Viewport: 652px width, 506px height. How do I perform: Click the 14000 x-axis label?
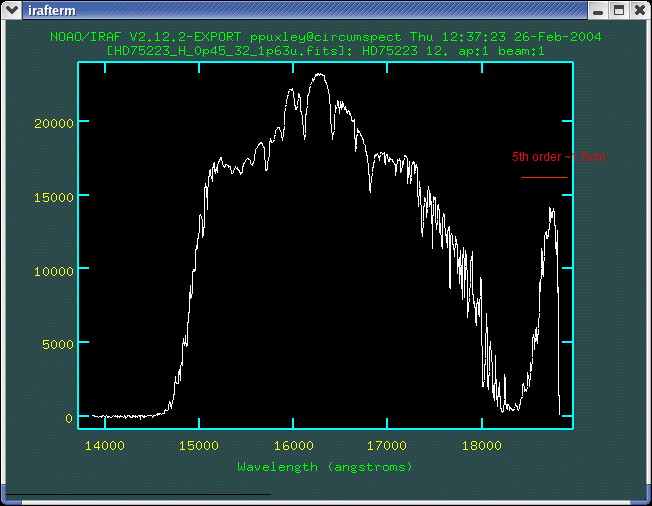105,446
